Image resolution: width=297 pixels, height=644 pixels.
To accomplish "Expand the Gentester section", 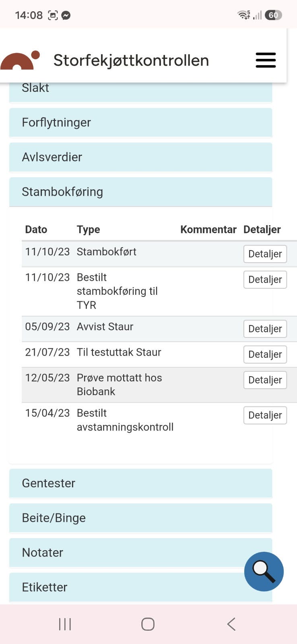I will point(140,483).
